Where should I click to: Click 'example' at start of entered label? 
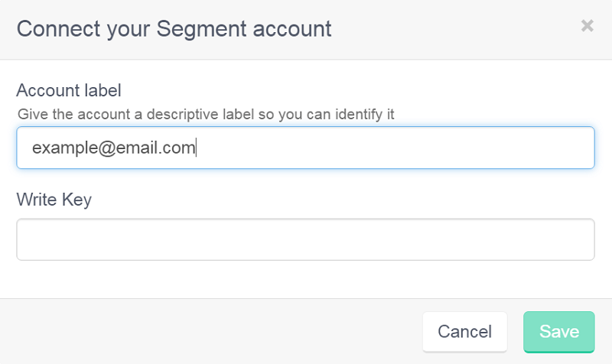click(x=65, y=148)
